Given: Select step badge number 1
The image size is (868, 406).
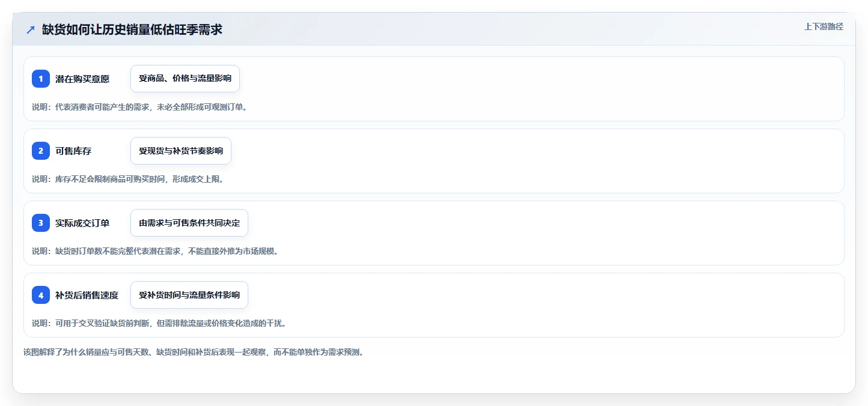Looking at the screenshot, I should pyautogui.click(x=41, y=79).
